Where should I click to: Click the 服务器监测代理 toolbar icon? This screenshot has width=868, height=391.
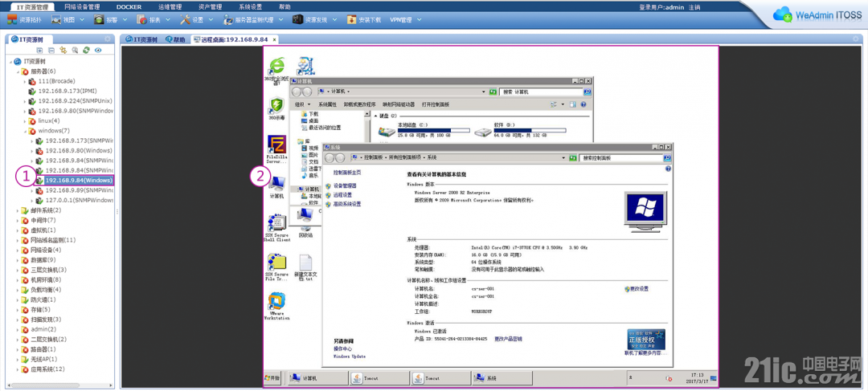pos(228,19)
